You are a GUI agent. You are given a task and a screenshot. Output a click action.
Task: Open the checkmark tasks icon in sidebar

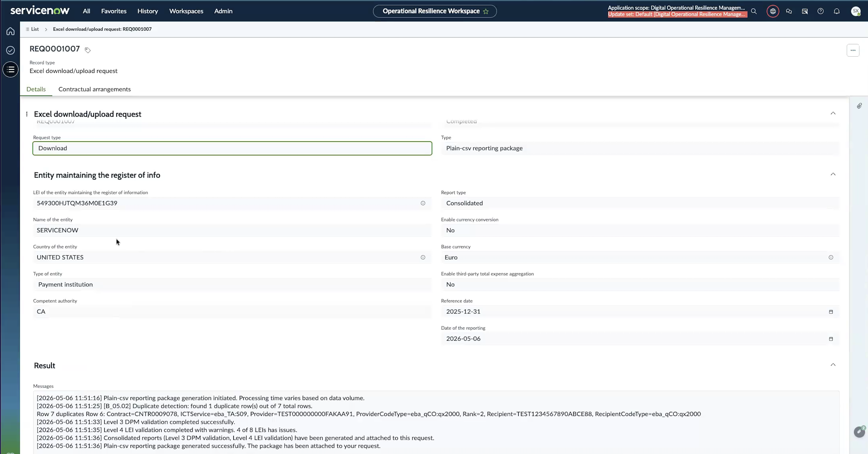[x=11, y=50]
